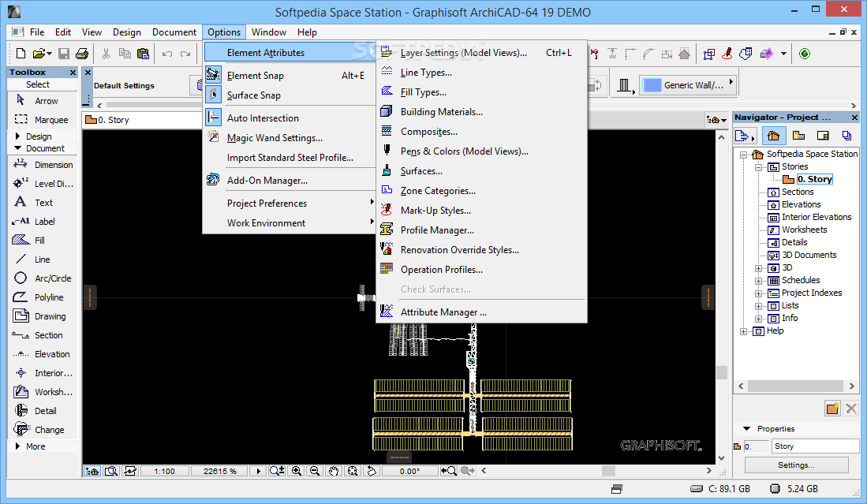Viewport: 867px width, 504px height.
Task: Open the File menu
Action: click(37, 32)
